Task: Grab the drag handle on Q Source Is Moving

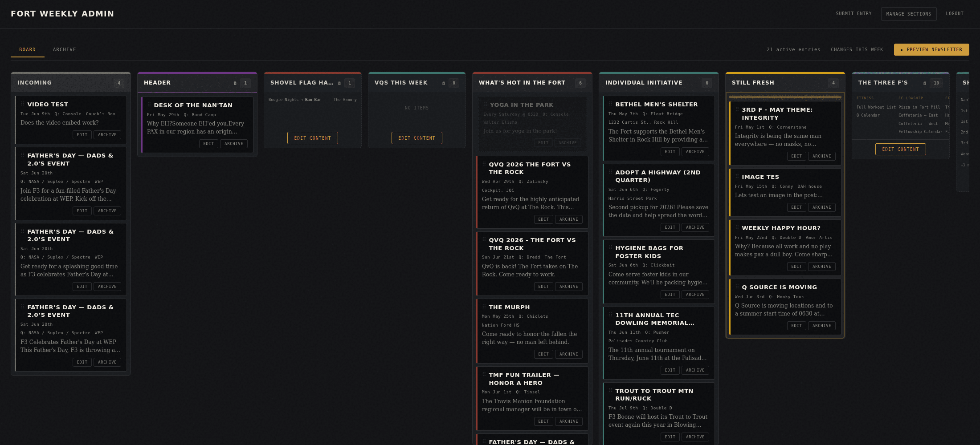Action: 737,287
